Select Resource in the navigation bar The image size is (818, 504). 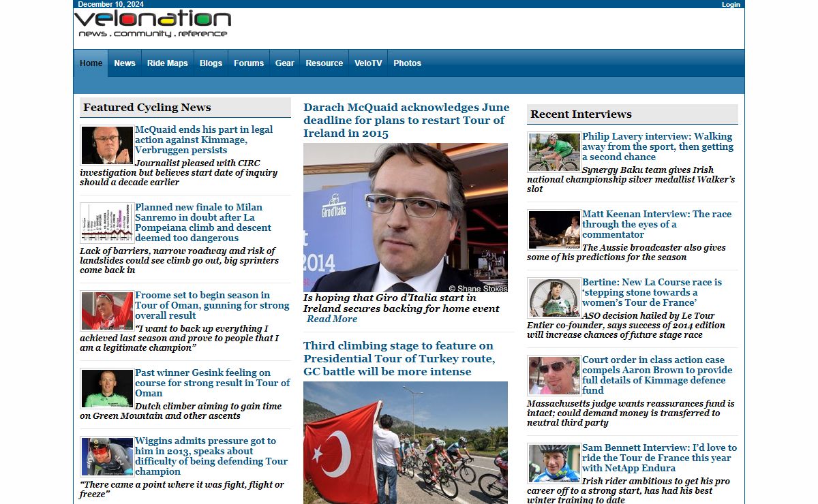[x=324, y=63]
